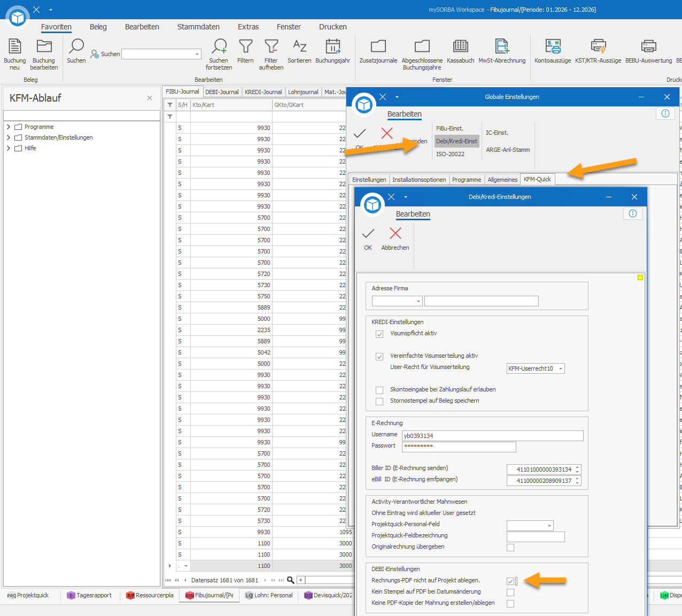Screen dimensions: 682x616
Task: Click info icon in Globale Einstellungen
Action: (x=665, y=113)
